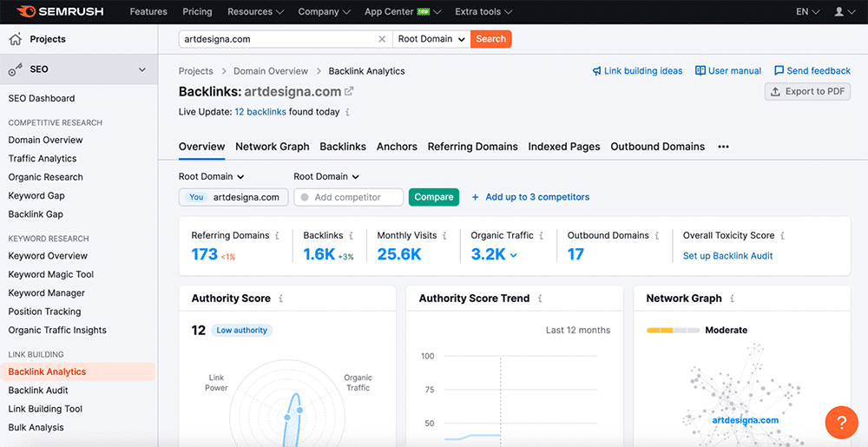
Task: Click the Authority Score info icon
Action: (280, 299)
